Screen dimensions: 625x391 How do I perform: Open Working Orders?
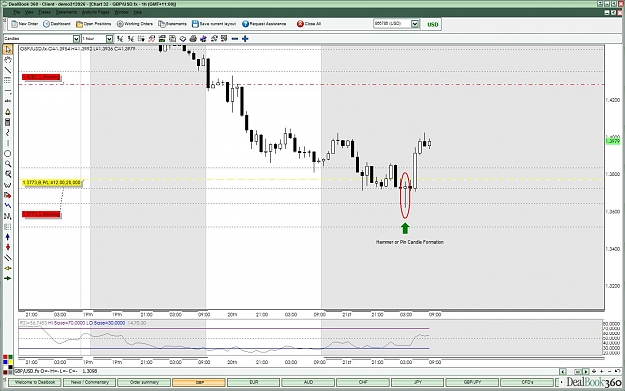135,24
